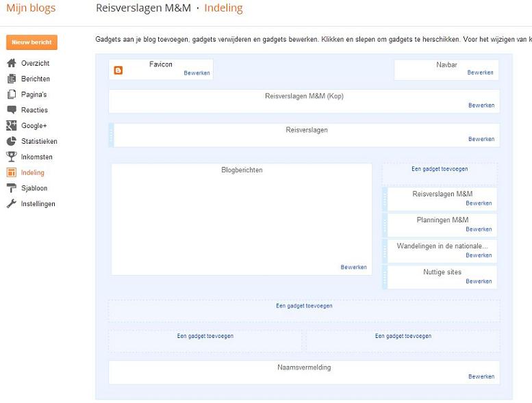Image resolution: width=532 pixels, height=403 pixels.
Task: Open the Mijn blogs link
Action: click(31, 8)
